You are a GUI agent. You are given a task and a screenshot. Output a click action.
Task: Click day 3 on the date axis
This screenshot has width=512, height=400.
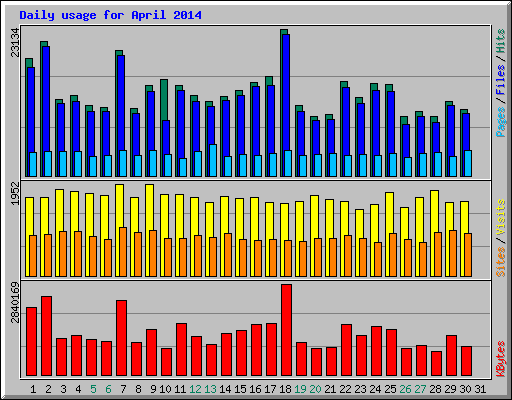click(63, 389)
